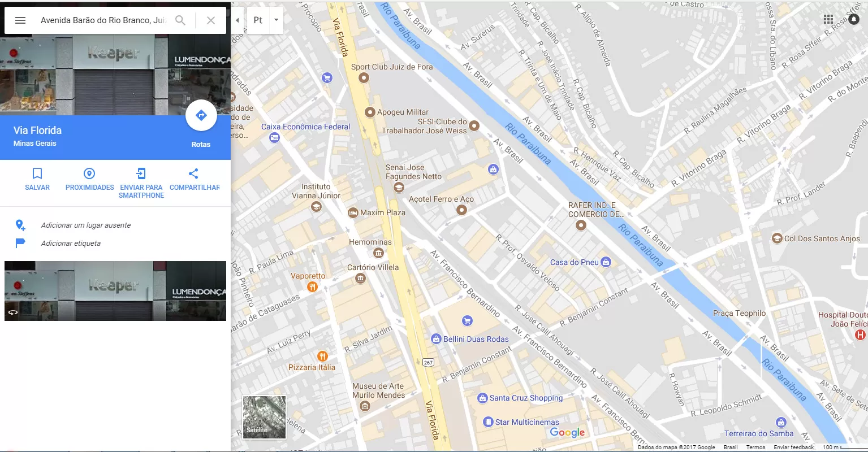
Task: Click the Hospital João Felício H icon
Action: [860, 334]
